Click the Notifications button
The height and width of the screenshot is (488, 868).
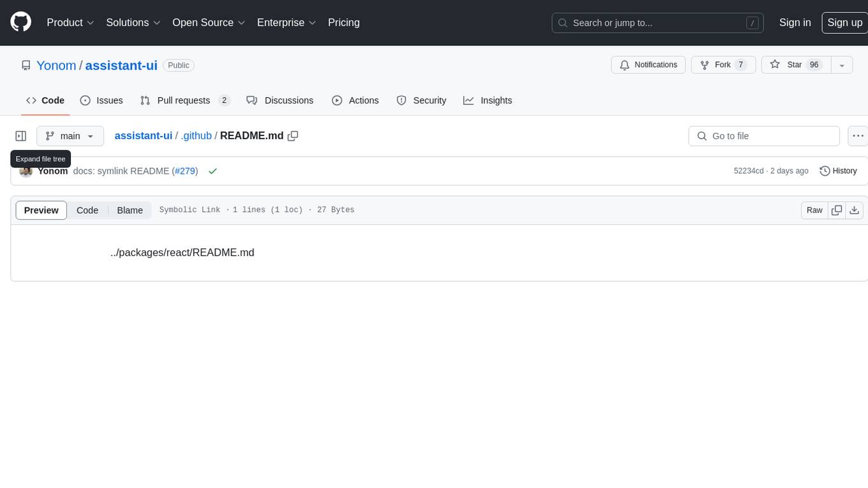pyautogui.click(x=648, y=65)
